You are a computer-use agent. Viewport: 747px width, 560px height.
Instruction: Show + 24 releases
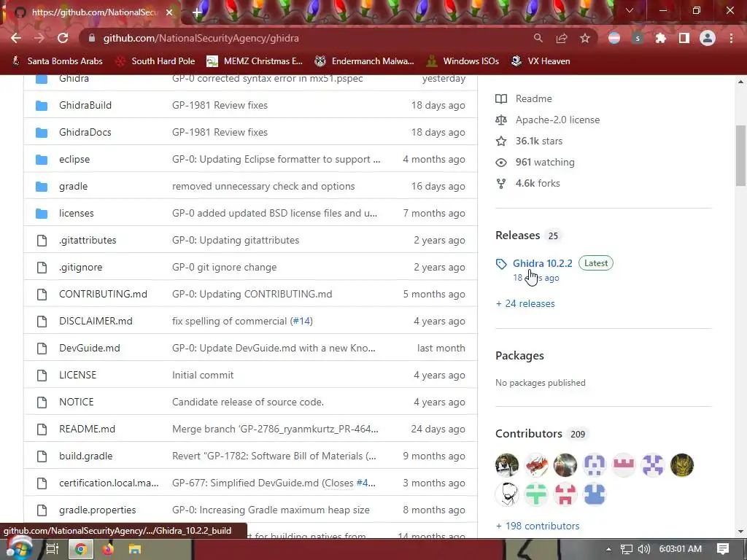(525, 304)
